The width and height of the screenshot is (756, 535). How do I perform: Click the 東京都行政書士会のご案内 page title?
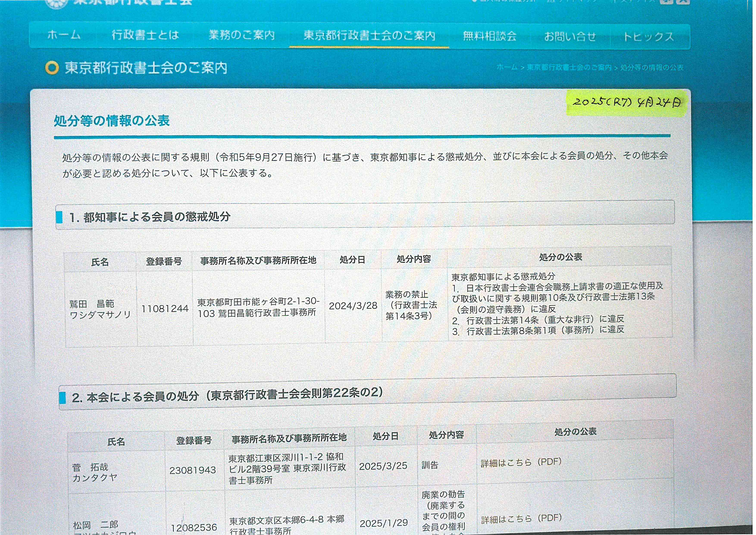pos(146,68)
